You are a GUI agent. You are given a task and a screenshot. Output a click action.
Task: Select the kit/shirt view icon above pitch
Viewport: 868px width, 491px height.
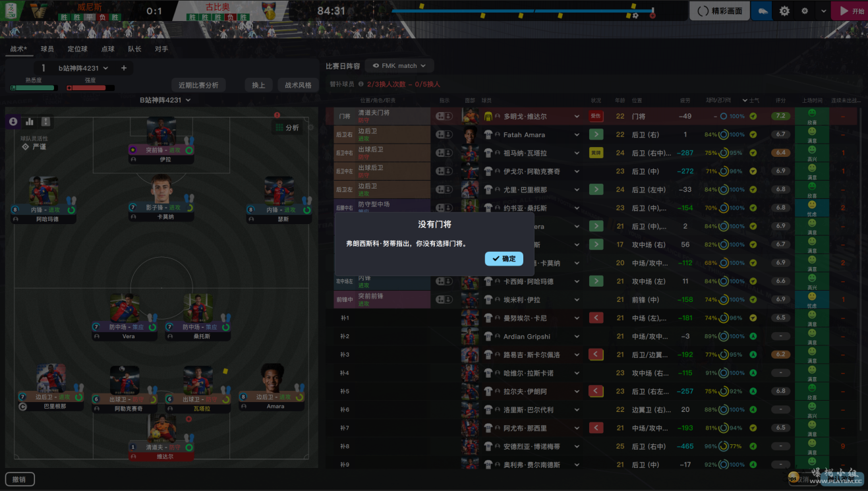[x=45, y=121]
